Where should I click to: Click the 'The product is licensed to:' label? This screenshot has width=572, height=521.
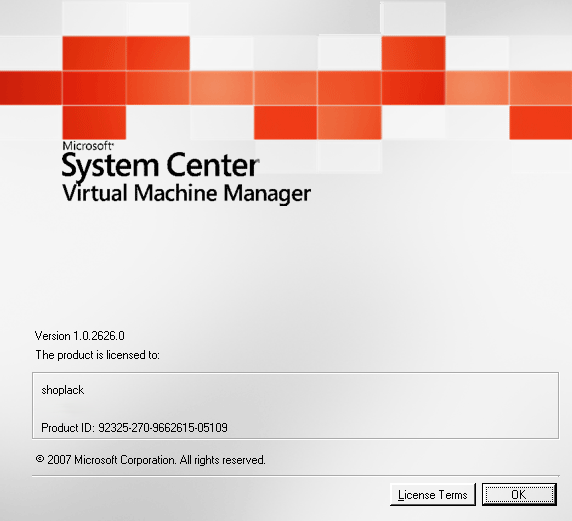(97, 355)
